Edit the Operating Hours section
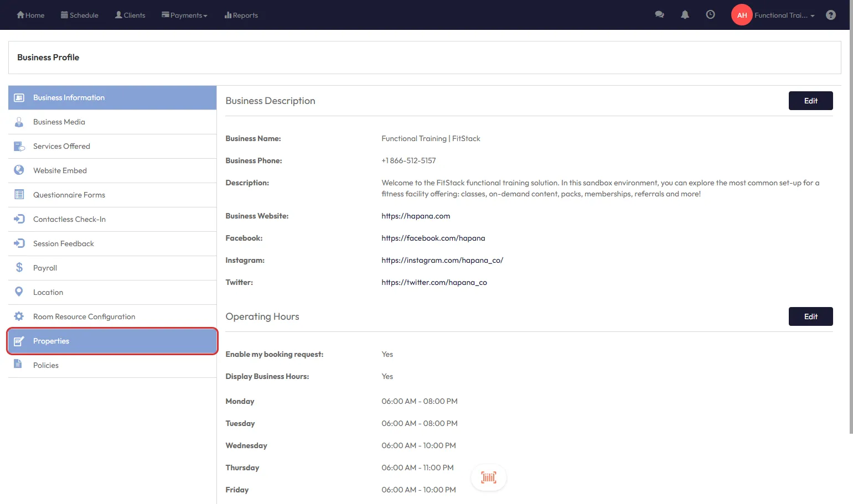 pos(810,316)
